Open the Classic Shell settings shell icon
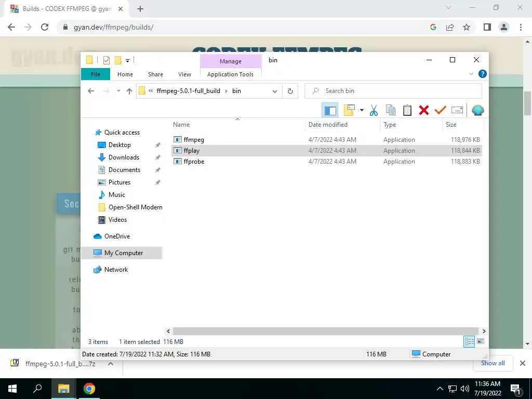Viewport: 532px width, 399px height. point(478,110)
